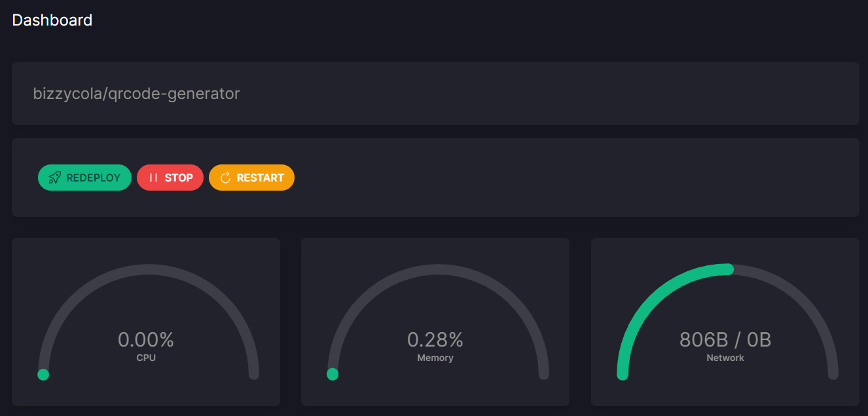Click the Network gauge label
The height and width of the screenshot is (416, 868).
point(725,358)
